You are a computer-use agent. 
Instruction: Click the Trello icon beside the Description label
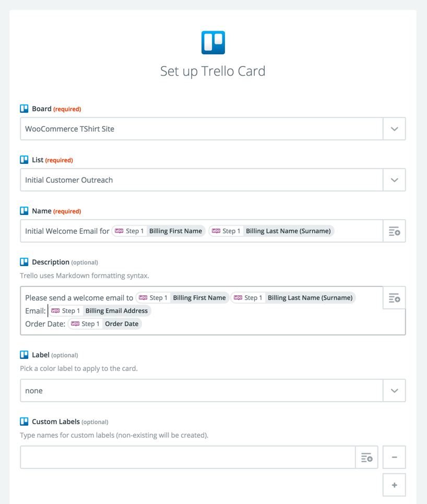pos(24,262)
